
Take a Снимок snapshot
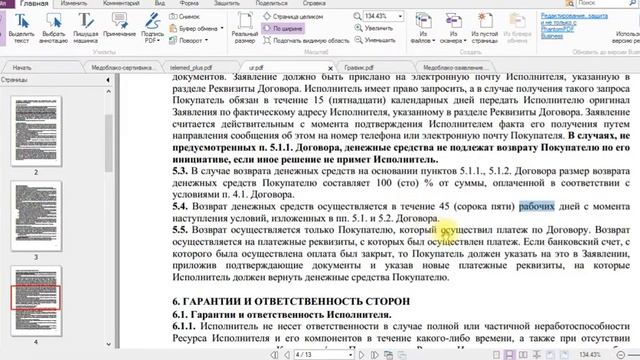point(184,17)
